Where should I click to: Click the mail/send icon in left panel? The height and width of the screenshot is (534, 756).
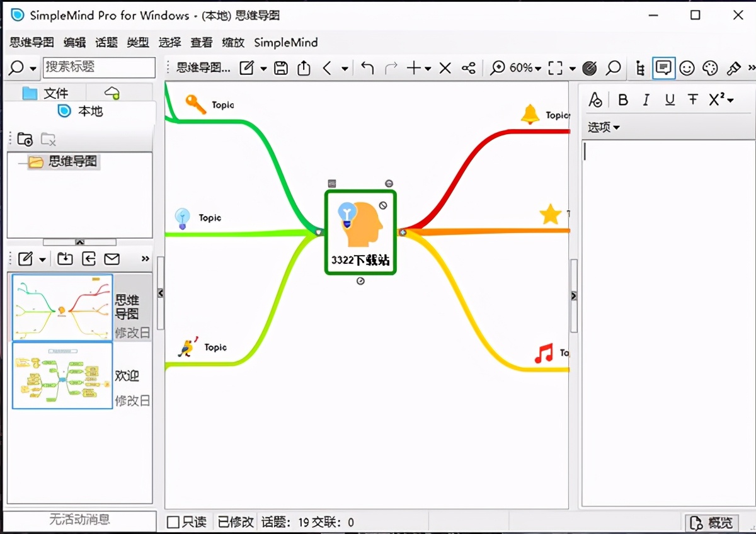[x=112, y=258]
